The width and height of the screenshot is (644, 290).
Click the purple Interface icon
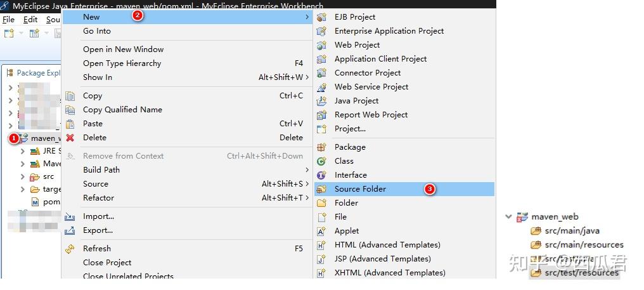pos(321,175)
